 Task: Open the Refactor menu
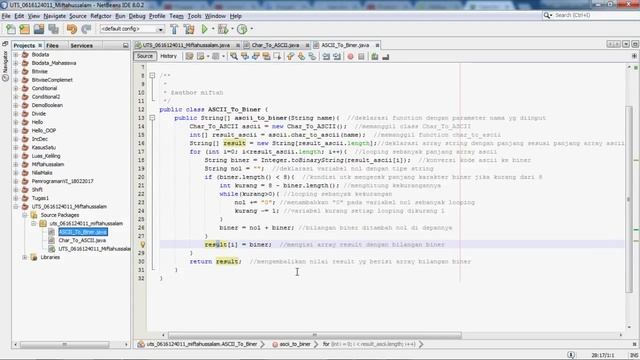pos(101,16)
